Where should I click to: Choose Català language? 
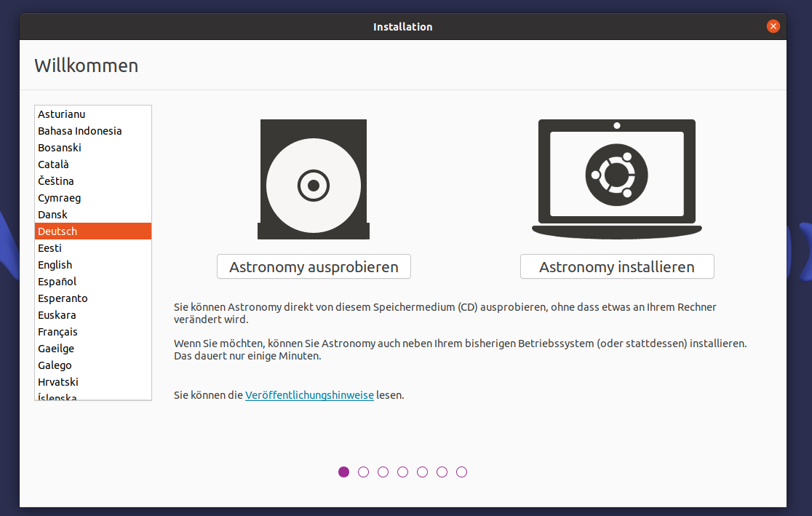(93, 164)
